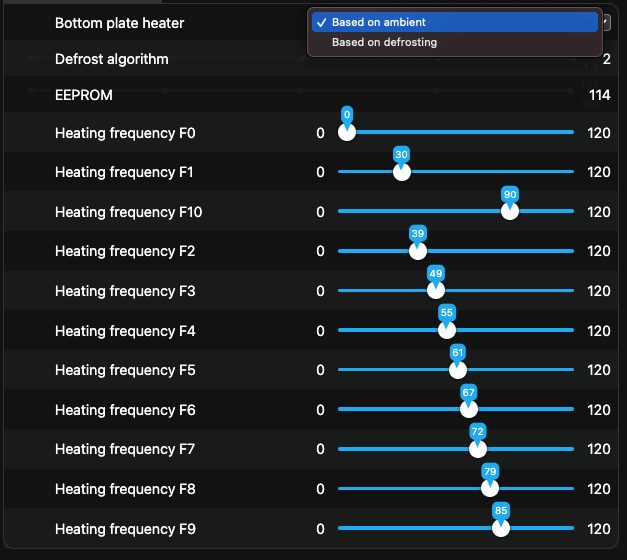Click the Heating frequency F0 slider handle
Viewport: 627px width, 560px height.
[347, 132]
